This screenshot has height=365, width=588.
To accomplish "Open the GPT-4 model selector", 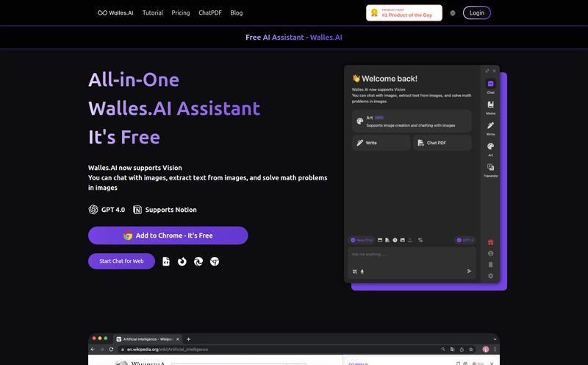I will pos(465,240).
